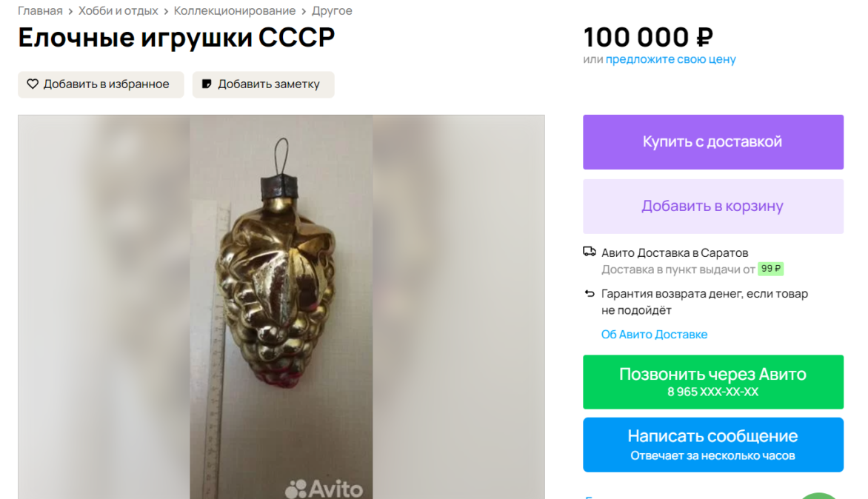
Task: Open Главная breadcrumb link
Action: click(40, 11)
